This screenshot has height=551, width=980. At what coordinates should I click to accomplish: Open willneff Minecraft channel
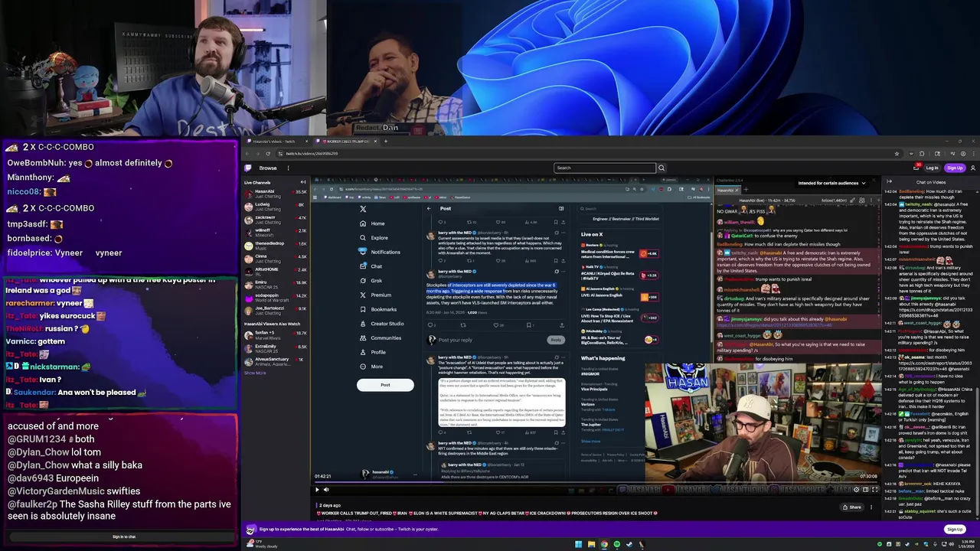pos(276,232)
